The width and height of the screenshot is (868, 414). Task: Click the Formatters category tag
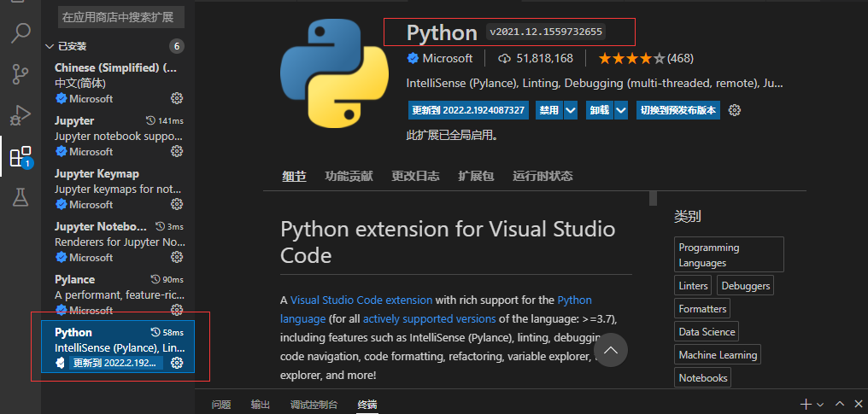(702, 309)
